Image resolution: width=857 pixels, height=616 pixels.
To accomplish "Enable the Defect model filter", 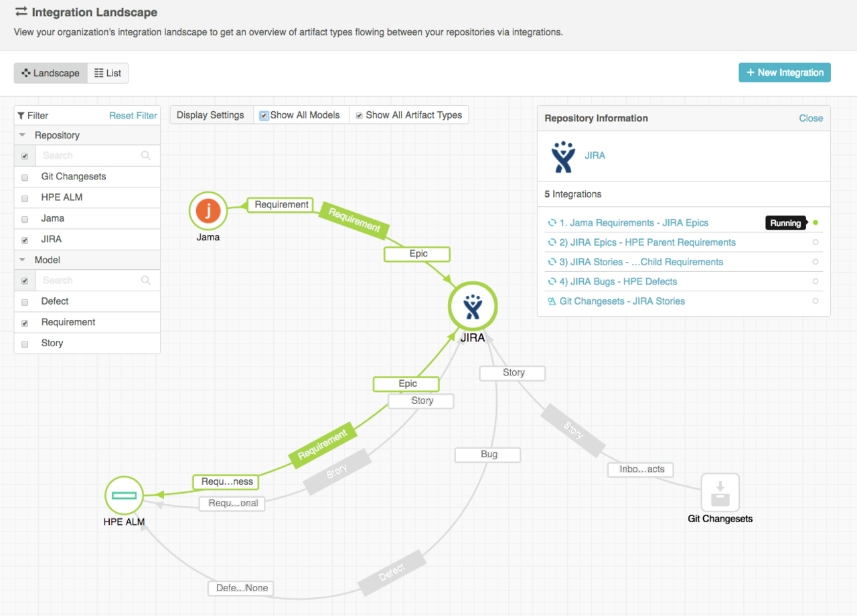I will pyautogui.click(x=24, y=301).
